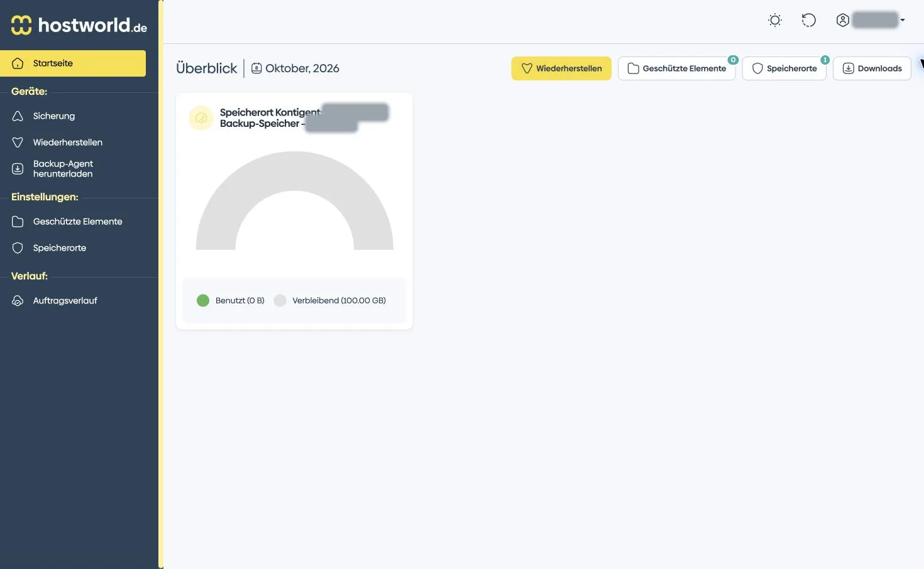Image resolution: width=924 pixels, height=569 pixels.
Task: Click the grey storage usage gauge
Action: [295, 201]
